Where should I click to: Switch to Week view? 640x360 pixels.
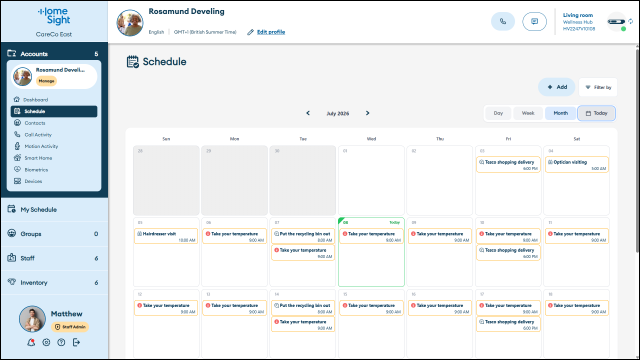[x=528, y=113]
